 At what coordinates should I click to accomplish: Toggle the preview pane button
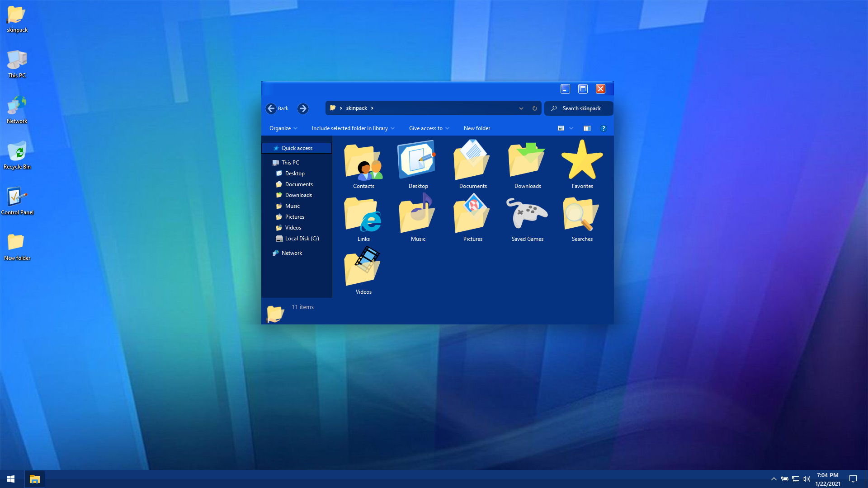(587, 128)
